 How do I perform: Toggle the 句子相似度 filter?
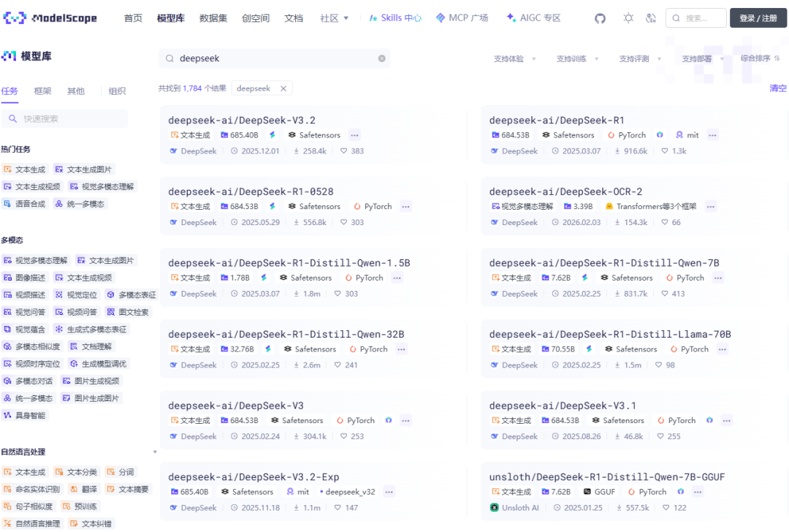[28, 506]
